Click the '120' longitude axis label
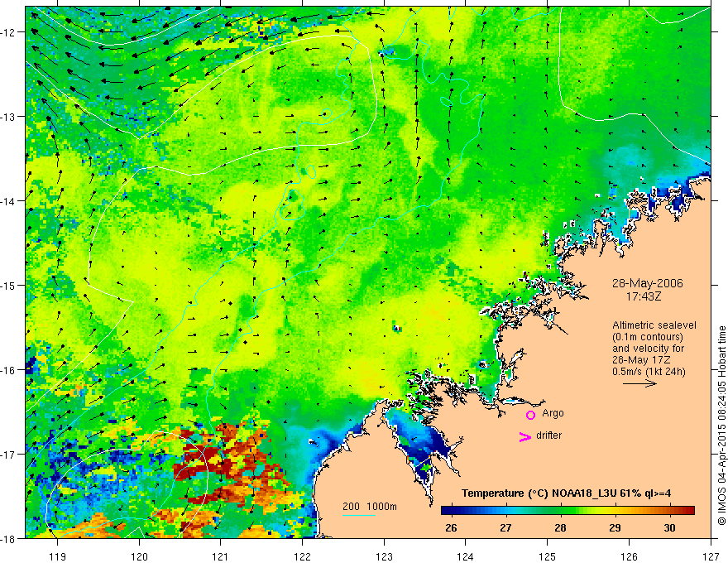 (x=139, y=556)
